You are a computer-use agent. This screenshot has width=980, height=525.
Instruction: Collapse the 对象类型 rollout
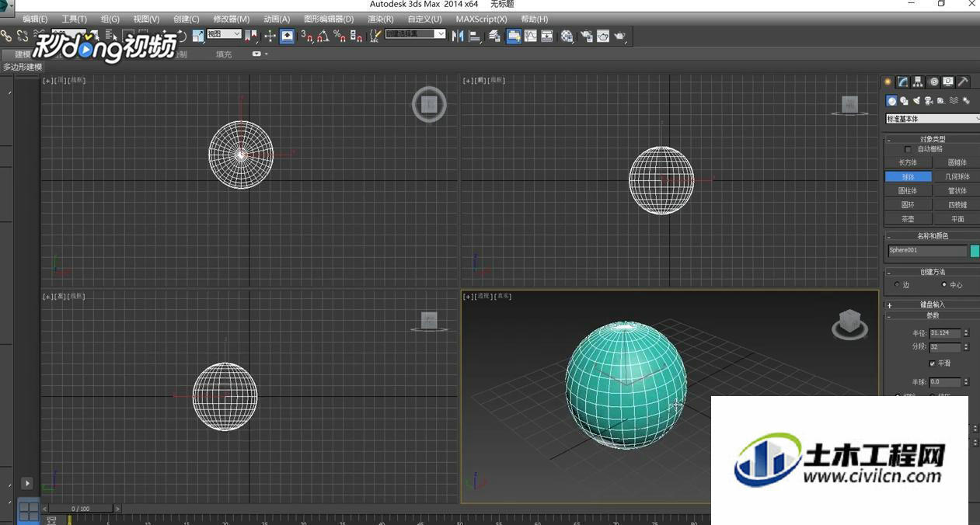[932, 139]
